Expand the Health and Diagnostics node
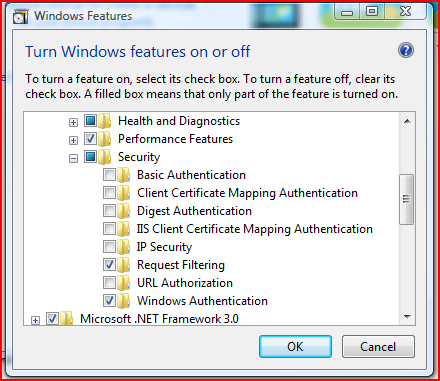This screenshot has width=440, height=381. 73,122
